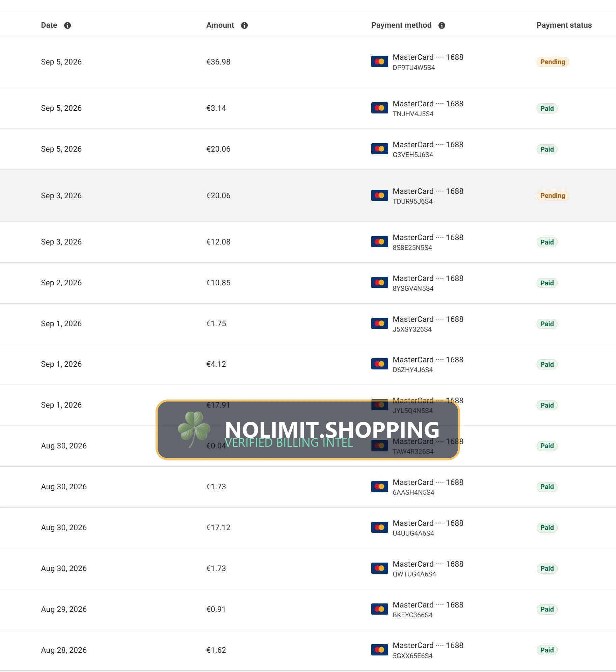Click Paid badge on the €3.14 payment

coord(547,108)
